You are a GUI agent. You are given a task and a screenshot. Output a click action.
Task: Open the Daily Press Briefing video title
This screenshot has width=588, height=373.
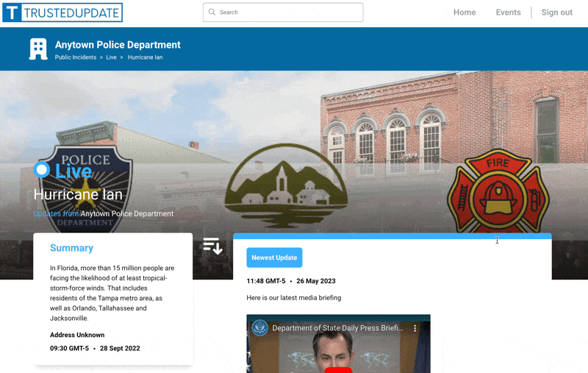coord(337,328)
